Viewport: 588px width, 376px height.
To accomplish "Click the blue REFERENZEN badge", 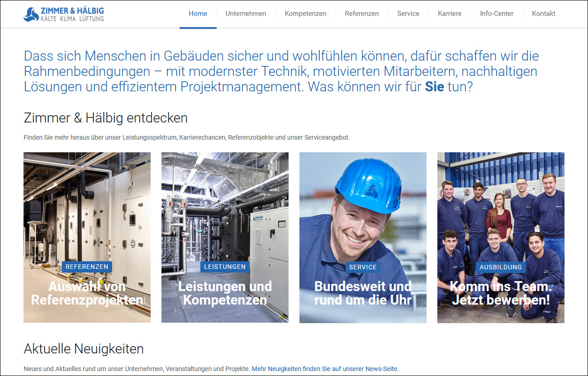I will click(x=87, y=267).
